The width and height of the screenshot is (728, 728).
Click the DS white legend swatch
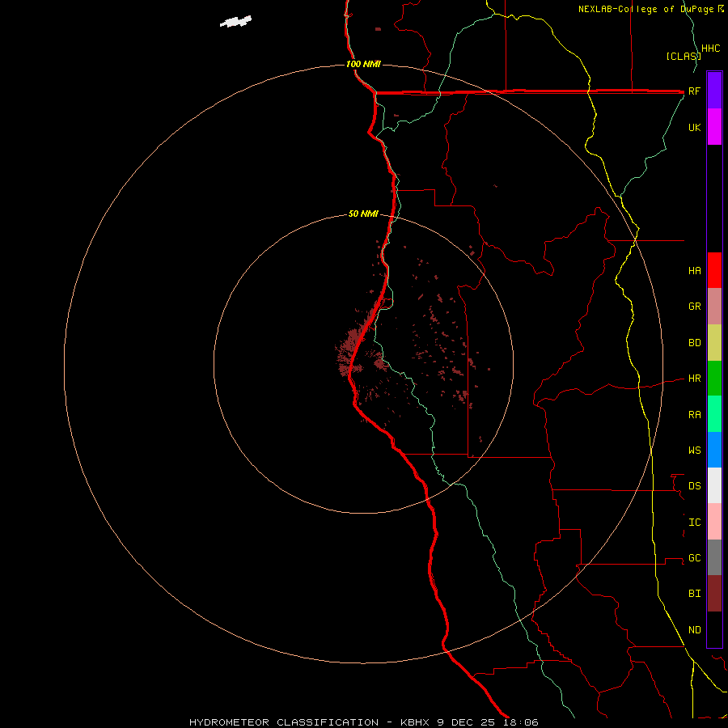(x=714, y=485)
